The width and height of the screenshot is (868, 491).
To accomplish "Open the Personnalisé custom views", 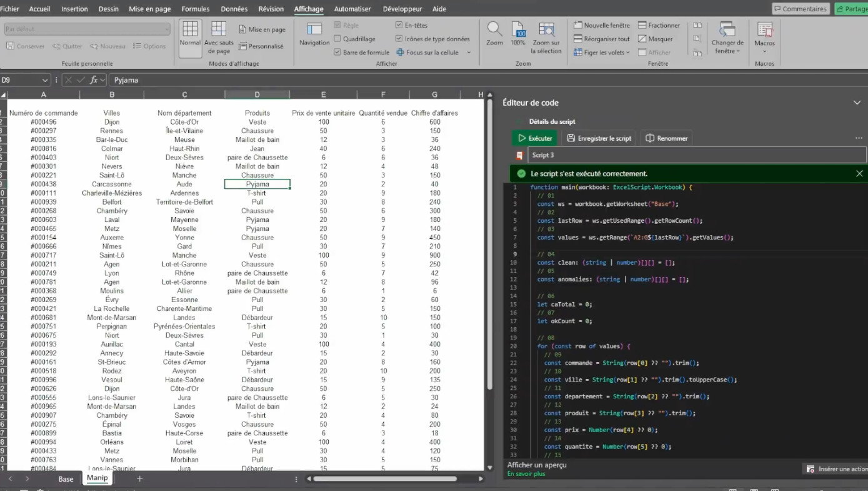I will 261,46.
